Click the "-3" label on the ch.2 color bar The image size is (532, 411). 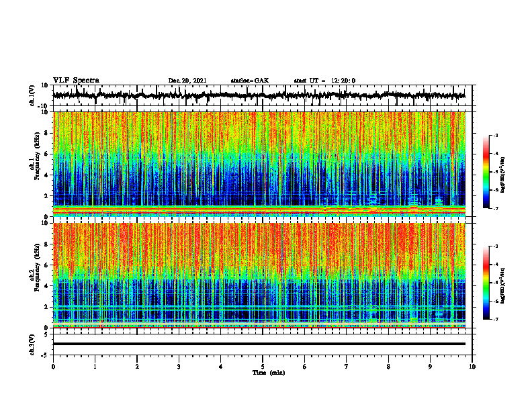[x=495, y=246]
